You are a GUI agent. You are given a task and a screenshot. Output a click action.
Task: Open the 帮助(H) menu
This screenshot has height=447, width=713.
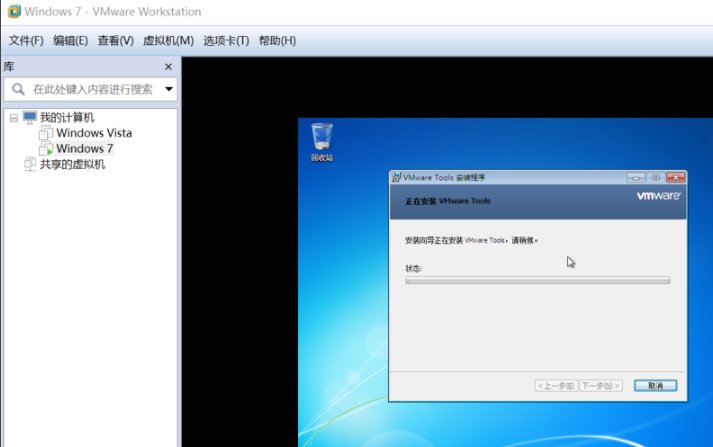point(277,40)
